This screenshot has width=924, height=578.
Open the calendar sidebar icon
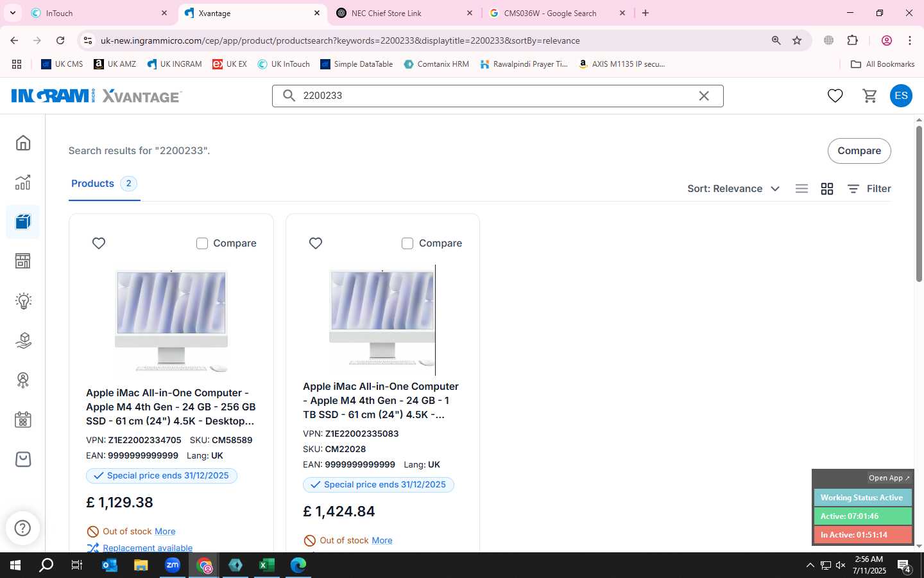point(23,420)
